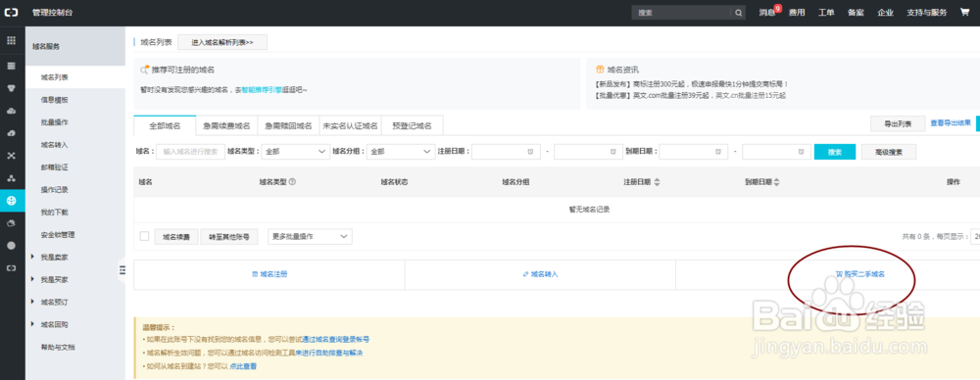Switch to the 急需续费域名 tab
This screenshot has width=980, height=380.
click(x=226, y=125)
